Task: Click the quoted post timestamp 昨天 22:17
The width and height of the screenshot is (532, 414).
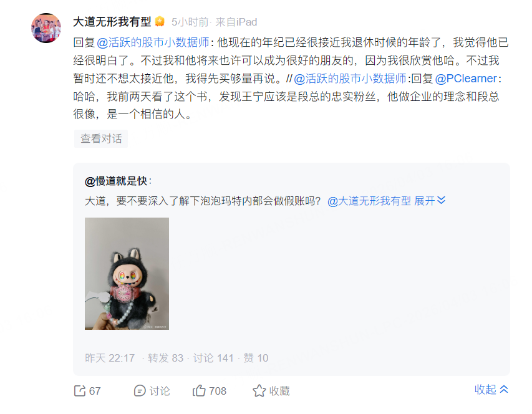Action: click(x=110, y=358)
